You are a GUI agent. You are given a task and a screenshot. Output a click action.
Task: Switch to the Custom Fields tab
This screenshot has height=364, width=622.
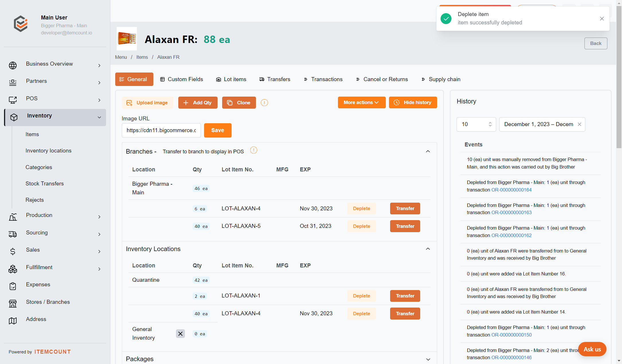[x=181, y=79]
